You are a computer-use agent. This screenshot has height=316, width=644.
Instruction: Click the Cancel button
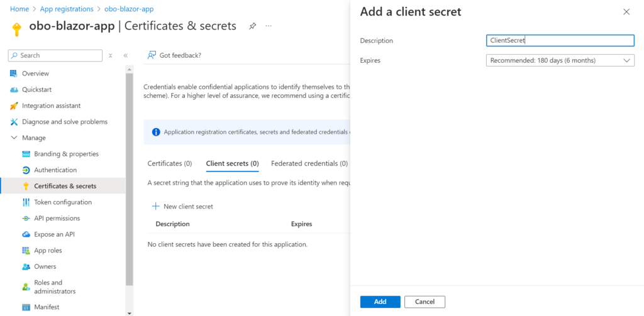pos(425,302)
